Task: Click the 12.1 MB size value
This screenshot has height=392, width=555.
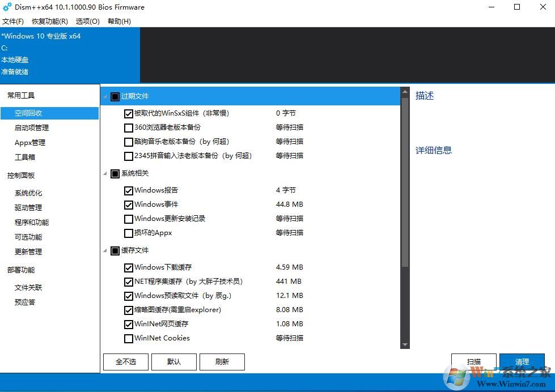Action: coord(290,296)
